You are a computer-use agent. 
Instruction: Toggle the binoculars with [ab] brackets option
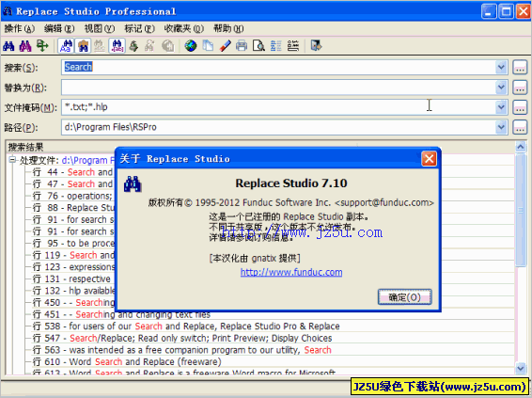coord(117,45)
